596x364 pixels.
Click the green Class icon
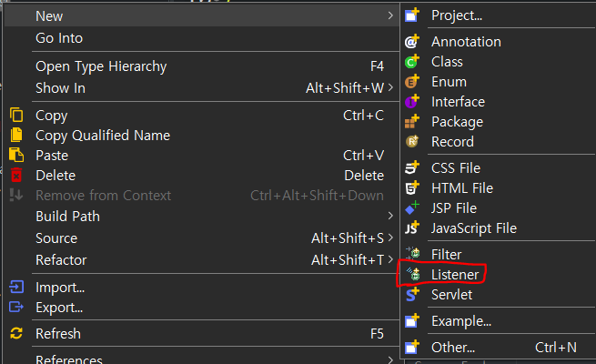(412, 62)
